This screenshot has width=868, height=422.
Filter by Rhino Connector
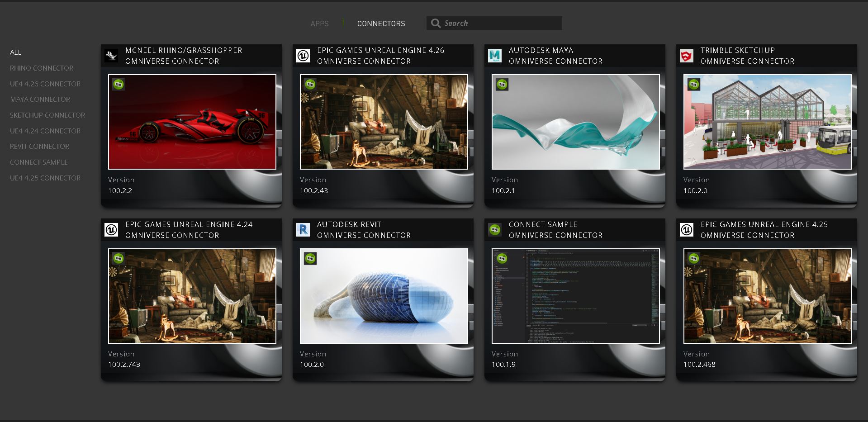point(42,68)
